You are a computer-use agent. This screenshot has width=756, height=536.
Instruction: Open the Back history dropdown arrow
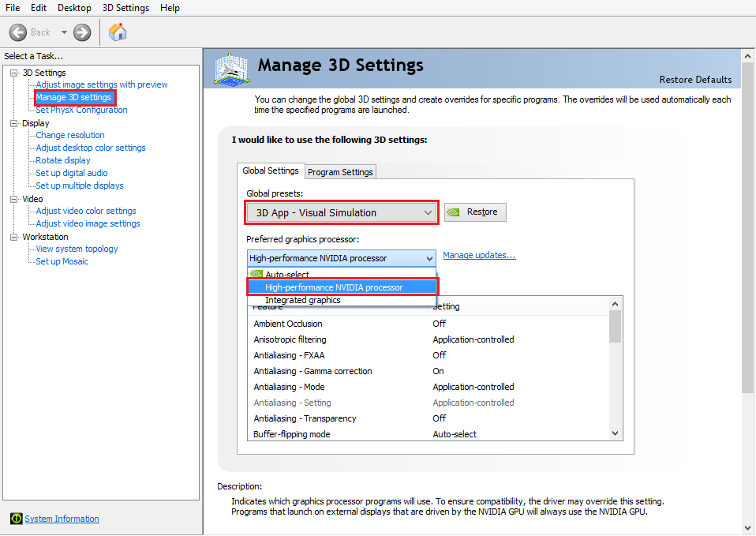coord(64,32)
